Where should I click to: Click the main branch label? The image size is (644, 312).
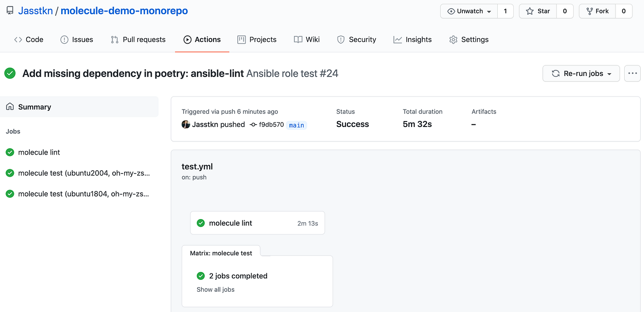[x=296, y=125]
